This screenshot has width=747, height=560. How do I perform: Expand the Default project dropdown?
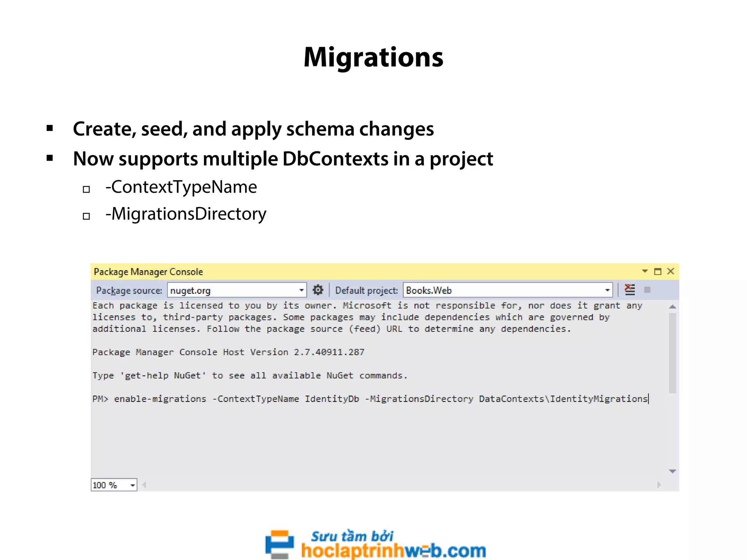pos(607,290)
